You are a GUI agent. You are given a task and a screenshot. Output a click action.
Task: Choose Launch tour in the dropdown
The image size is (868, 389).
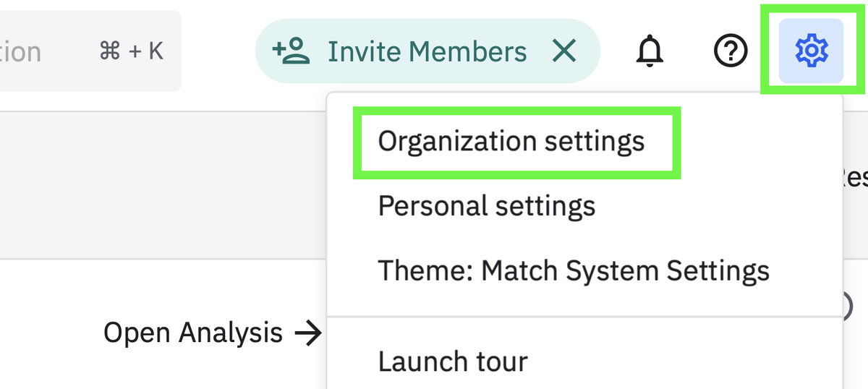453,361
